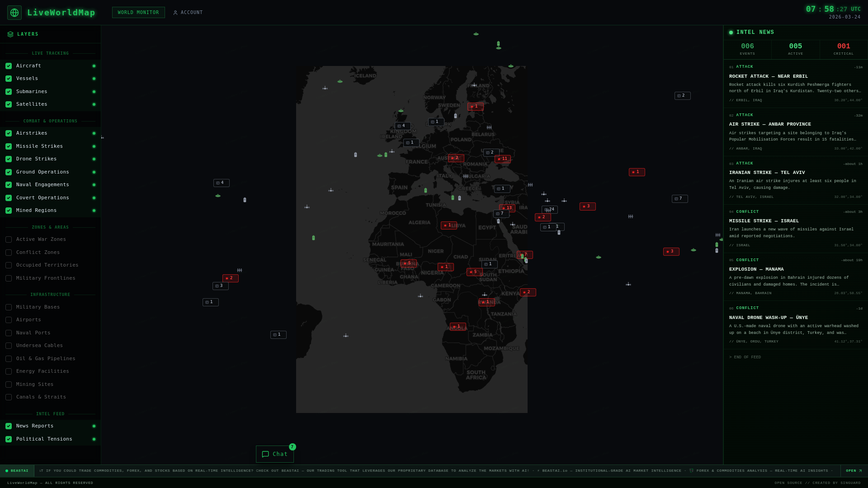The image size is (868, 488).
Task: Open the Chat button
Action: [275, 454]
